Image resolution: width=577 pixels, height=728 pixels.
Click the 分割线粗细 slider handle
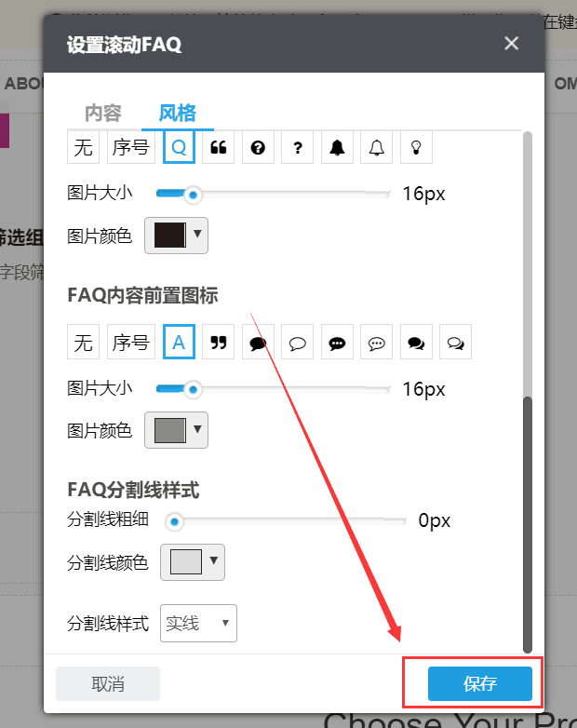click(174, 521)
